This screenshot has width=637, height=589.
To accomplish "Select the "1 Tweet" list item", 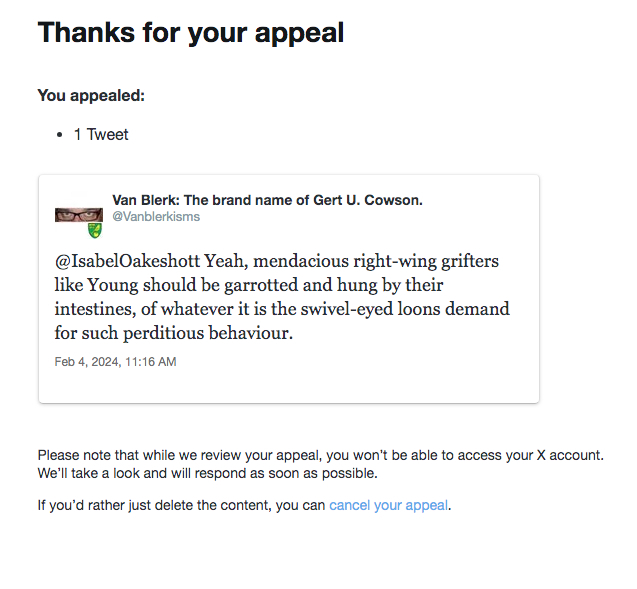I will [x=101, y=134].
